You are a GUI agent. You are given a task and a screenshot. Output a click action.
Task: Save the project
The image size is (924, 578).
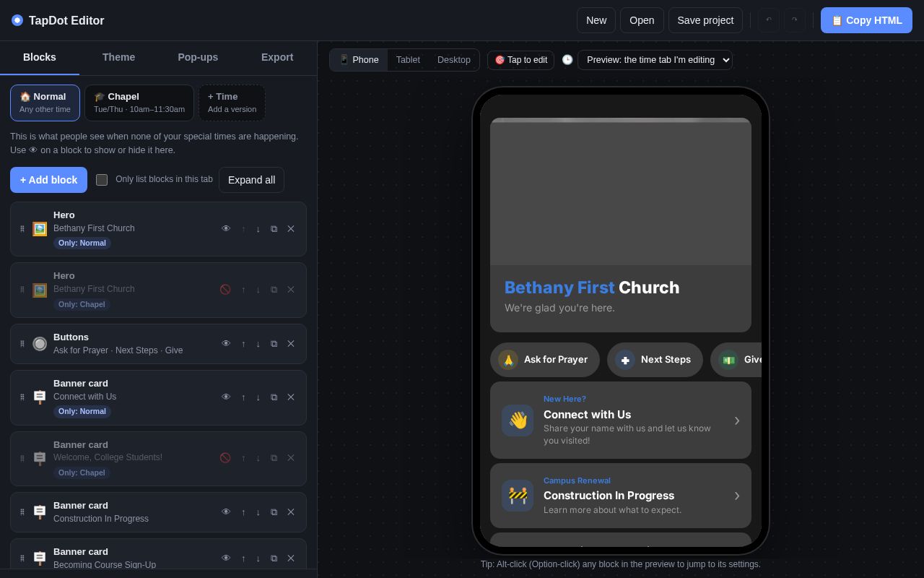705,20
